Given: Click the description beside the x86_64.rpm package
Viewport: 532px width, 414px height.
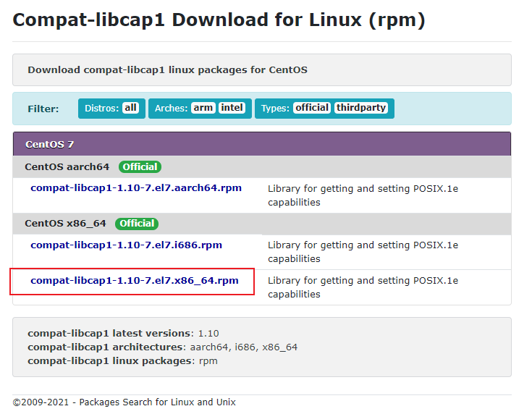Looking at the screenshot, I should pos(363,287).
